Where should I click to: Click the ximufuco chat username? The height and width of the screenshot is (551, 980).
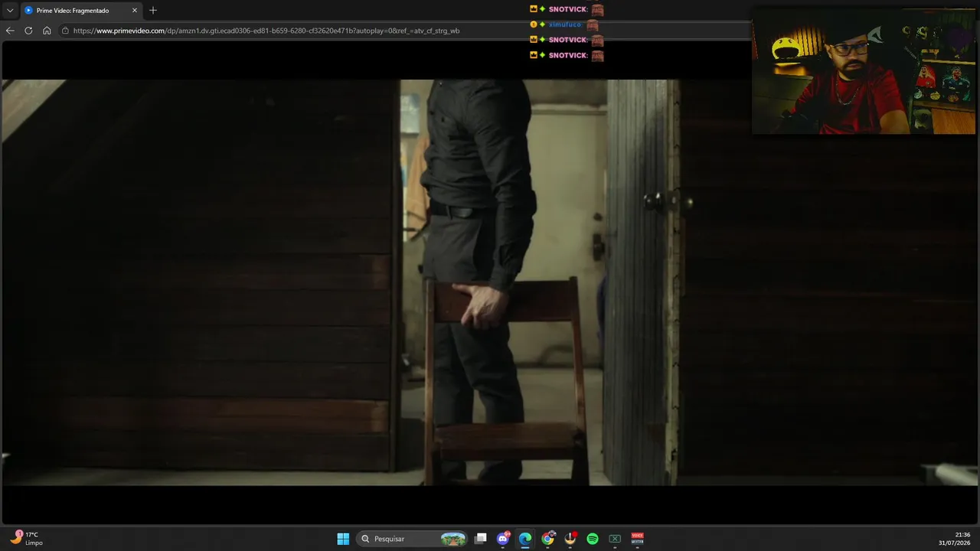coord(565,24)
